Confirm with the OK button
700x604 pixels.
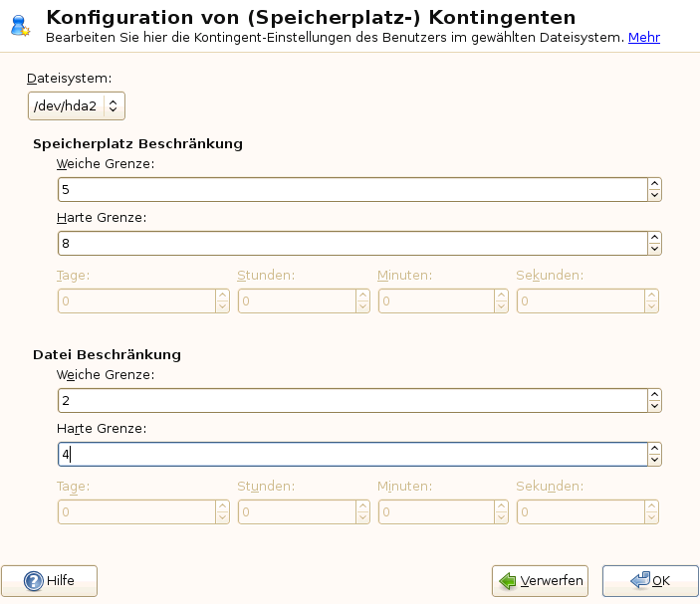(x=650, y=580)
